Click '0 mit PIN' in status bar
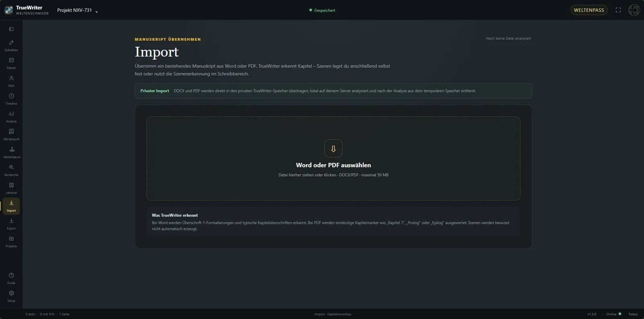644x319 pixels. click(47, 314)
